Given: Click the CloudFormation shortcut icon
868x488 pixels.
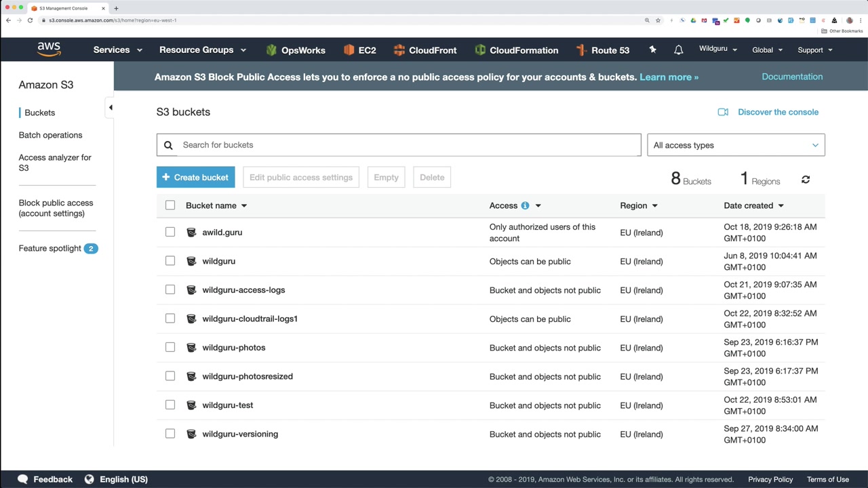Looking at the screenshot, I should [x=480, y=50].
